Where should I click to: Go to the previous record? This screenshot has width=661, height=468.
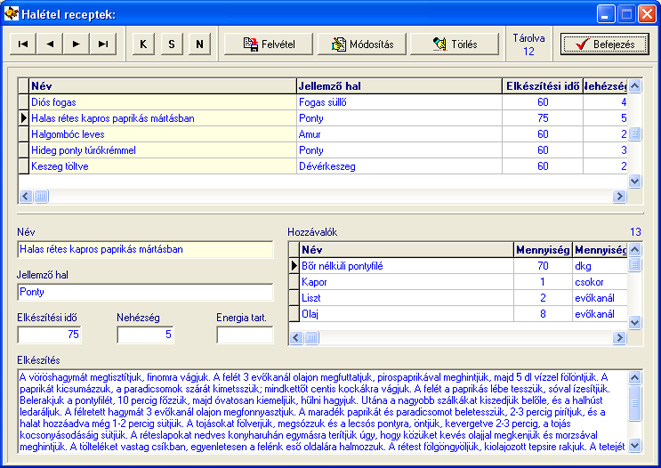(x=50, y=44)
